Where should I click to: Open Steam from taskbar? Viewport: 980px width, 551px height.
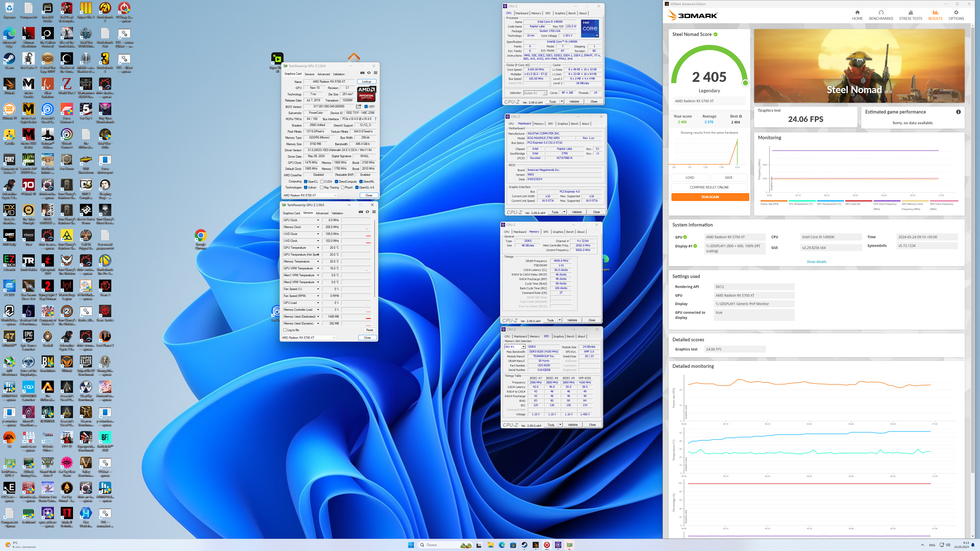click(x=524, y=545)
